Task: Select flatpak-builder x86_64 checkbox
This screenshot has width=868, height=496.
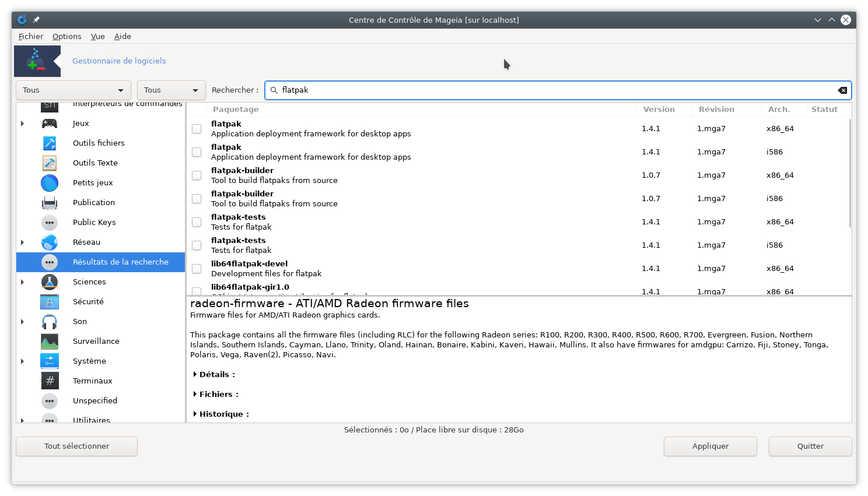Action: 197,175
